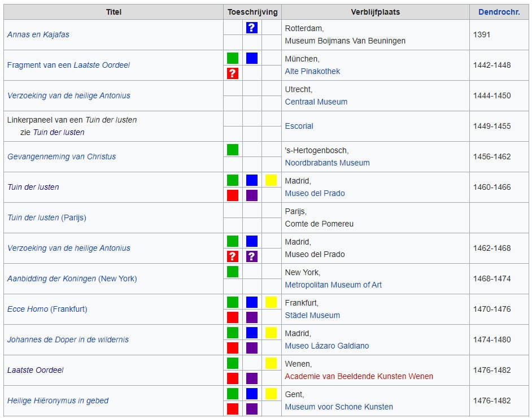532x418 pixels.
Task: Click blue question mark icon for Annas en Kajafas
Action: click(252, 28)
